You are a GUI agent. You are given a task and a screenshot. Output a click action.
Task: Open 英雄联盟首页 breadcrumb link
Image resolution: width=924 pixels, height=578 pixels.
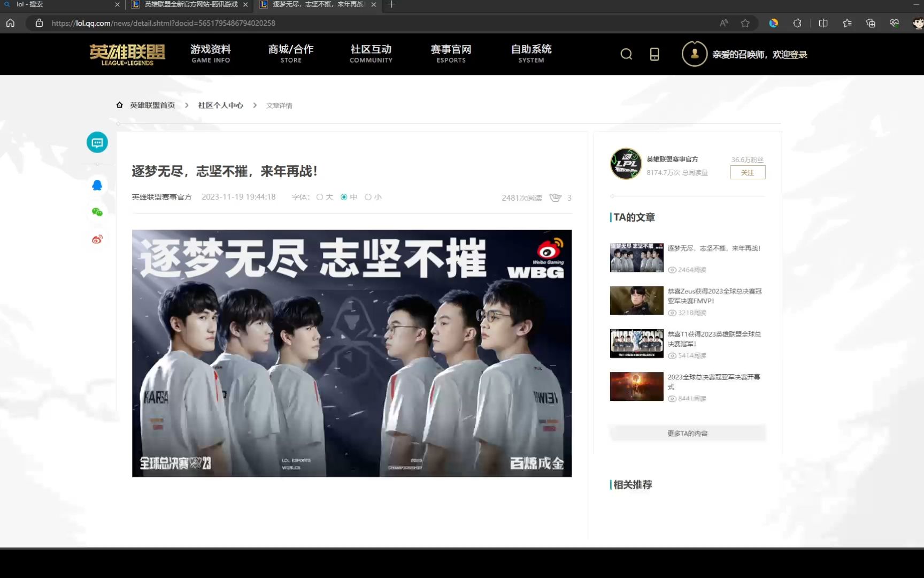[152, 105]
